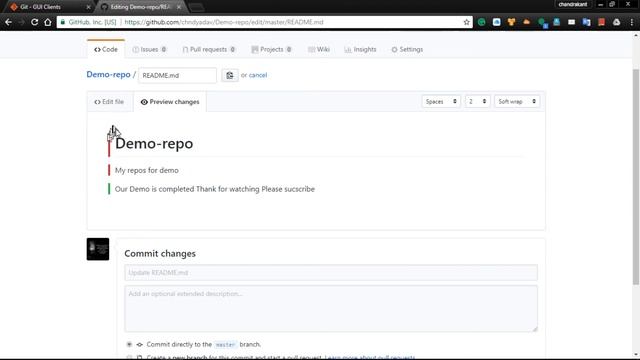
Task: Go back with the browser back arrow
Action: [x=8, y=22]
